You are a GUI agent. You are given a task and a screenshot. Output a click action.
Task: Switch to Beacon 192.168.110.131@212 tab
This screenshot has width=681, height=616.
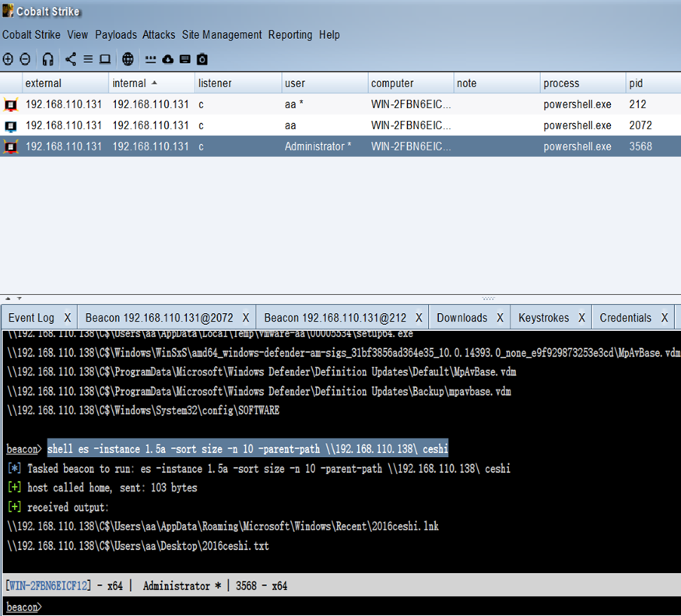[x=335, y=318]
